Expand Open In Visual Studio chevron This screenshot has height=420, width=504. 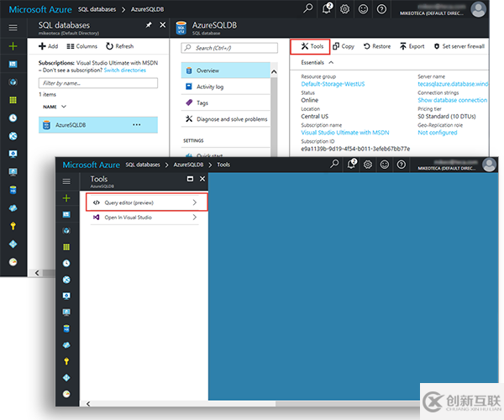[x=195, y=218]
